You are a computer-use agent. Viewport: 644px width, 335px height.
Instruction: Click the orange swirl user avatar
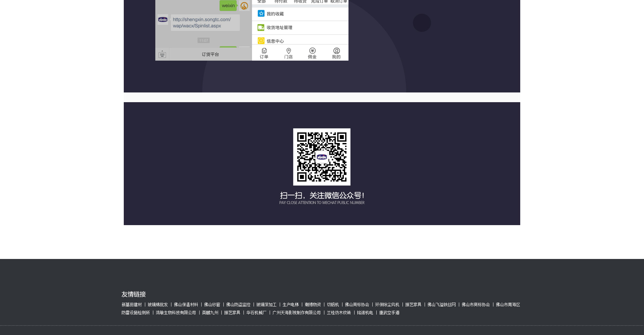(244, 6)
